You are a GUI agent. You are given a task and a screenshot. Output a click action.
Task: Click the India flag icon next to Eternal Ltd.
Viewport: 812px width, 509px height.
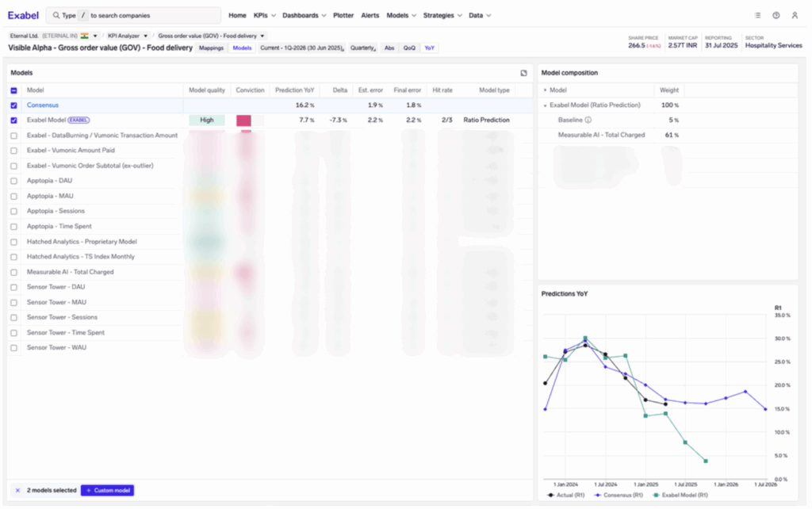click(84, 36)
